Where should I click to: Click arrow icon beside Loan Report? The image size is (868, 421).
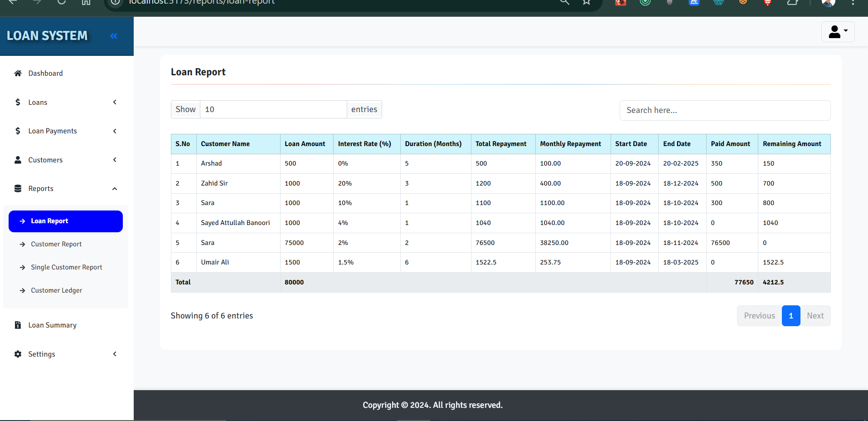click(x=22, y=221)
